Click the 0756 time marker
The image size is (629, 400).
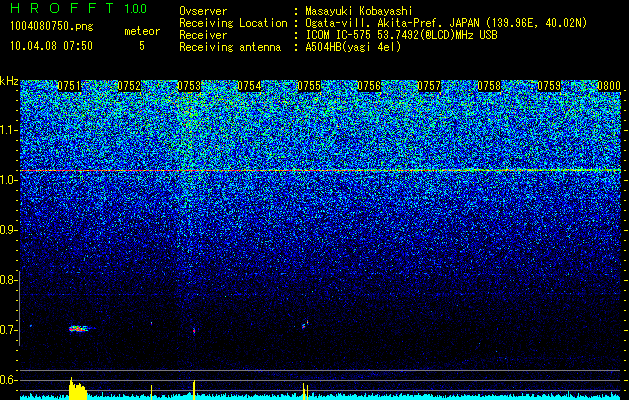pyautogui.click(x=369, y=86)
